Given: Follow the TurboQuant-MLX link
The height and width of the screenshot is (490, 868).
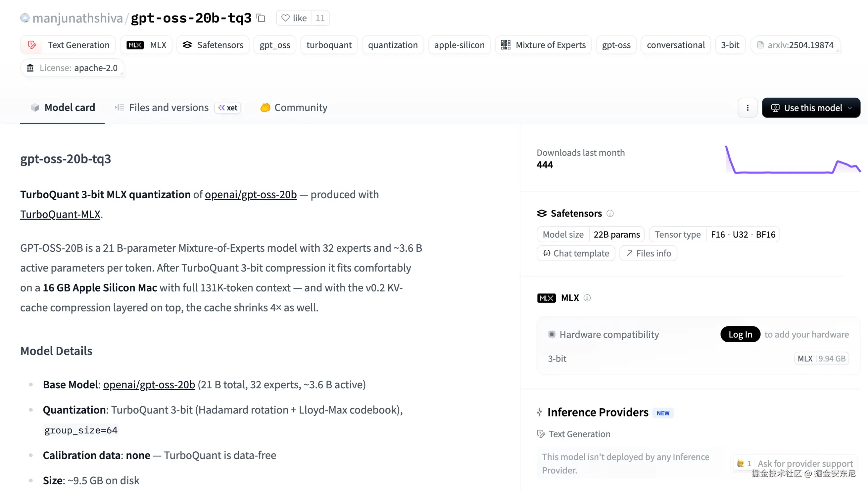Looking at the screenshot, I should (60, 214).
